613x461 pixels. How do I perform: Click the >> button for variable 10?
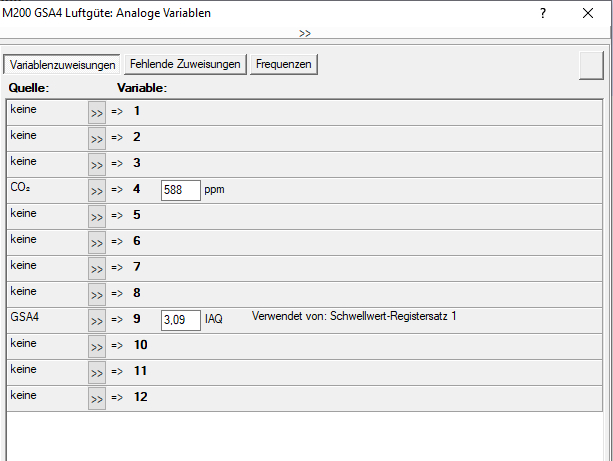tap(97, 346)
